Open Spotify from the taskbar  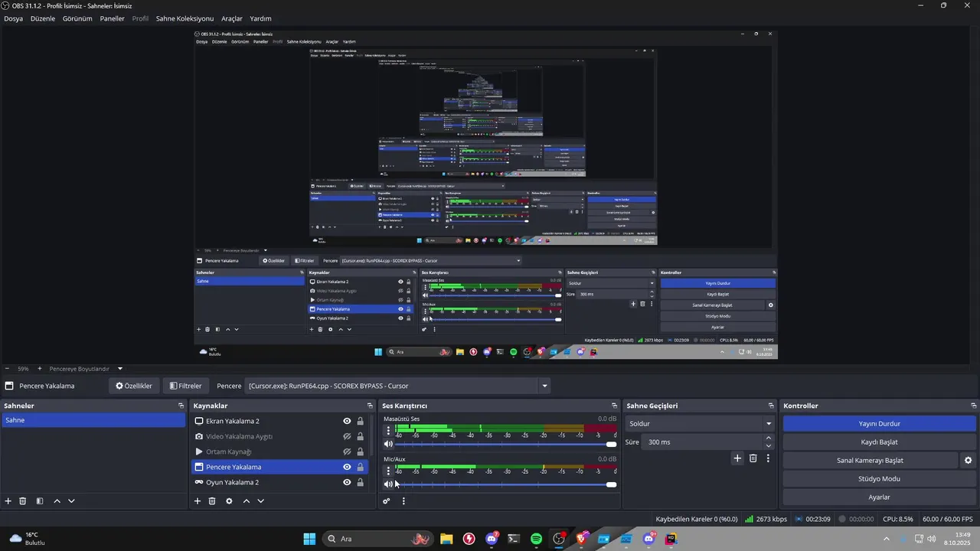[x=536, y=539]
